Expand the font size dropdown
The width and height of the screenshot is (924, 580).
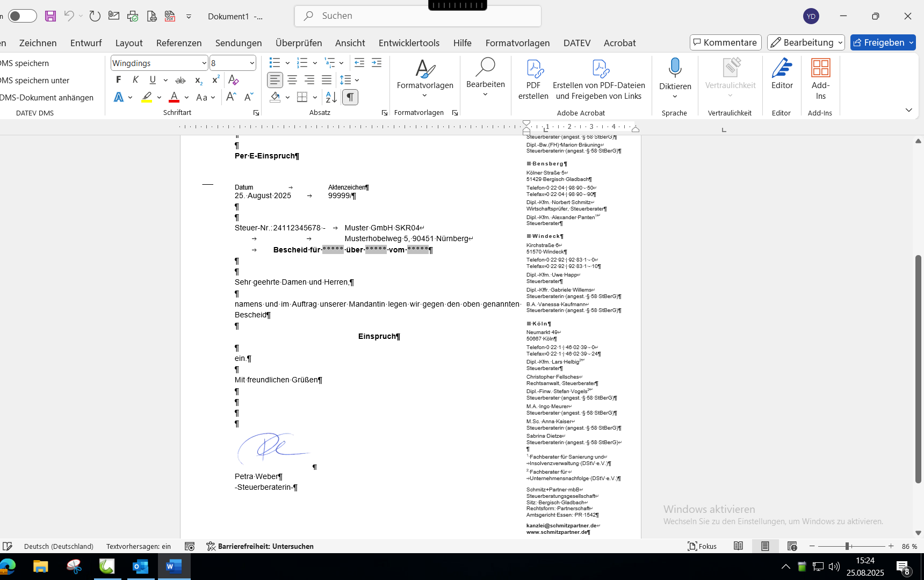252,63
